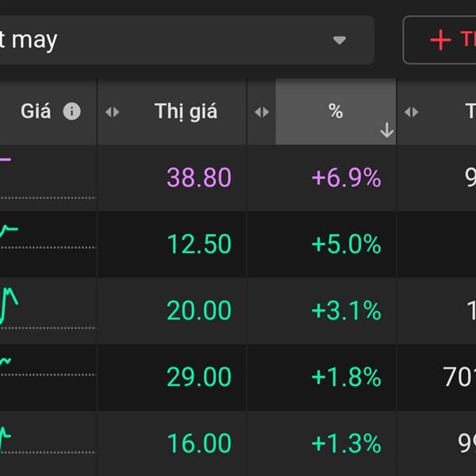
Task: Click the resize arrows left of Thị giá
Action: (113, 112)
